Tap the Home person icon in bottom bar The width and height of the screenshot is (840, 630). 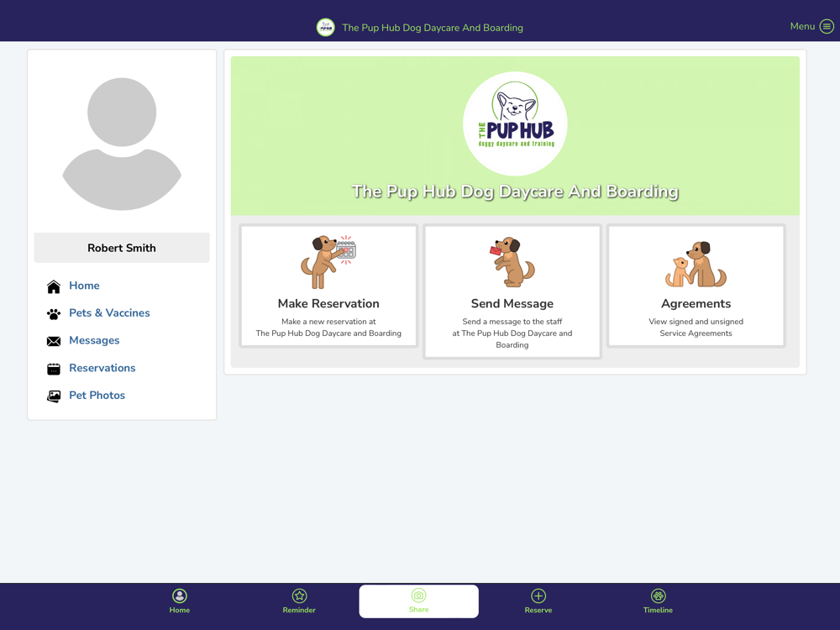click(180, 596)
